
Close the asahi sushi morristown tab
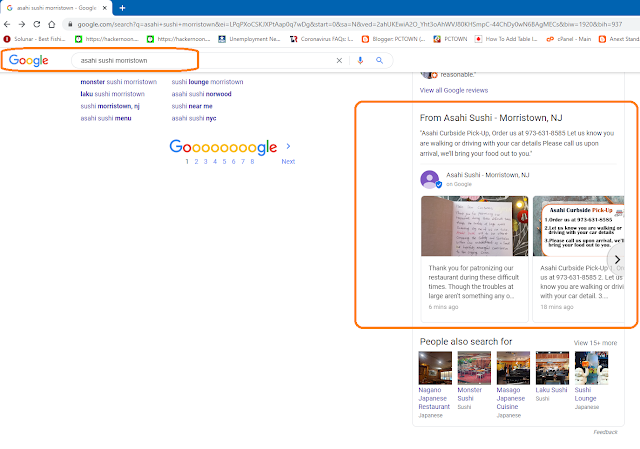point(105,8)
